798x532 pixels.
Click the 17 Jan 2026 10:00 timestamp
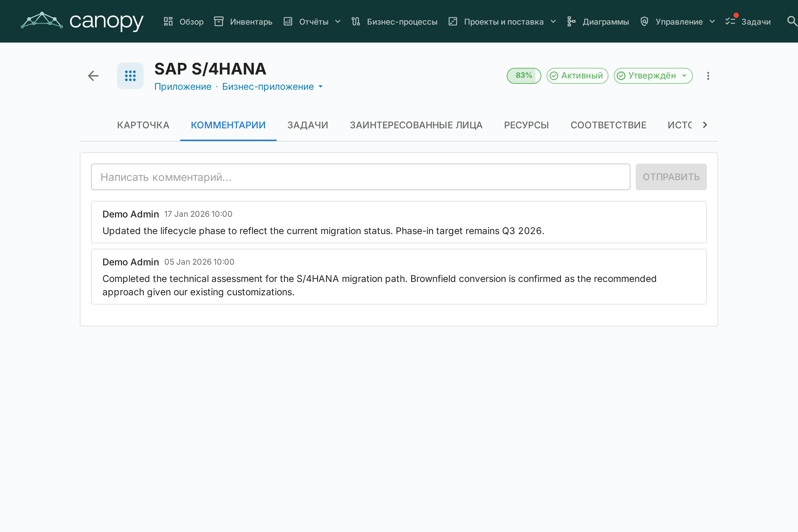pyautogui.click(x=199, y=214)
